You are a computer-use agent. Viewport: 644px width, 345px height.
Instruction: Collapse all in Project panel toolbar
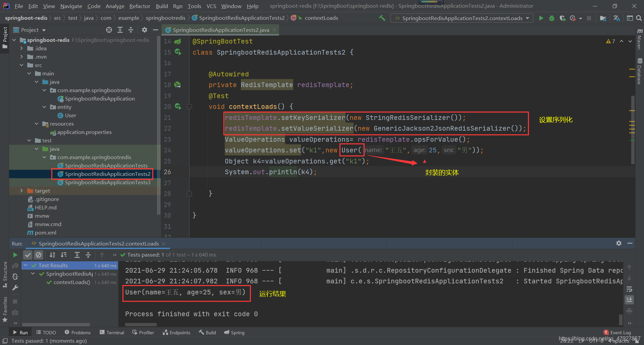click(x=131, y=30)
